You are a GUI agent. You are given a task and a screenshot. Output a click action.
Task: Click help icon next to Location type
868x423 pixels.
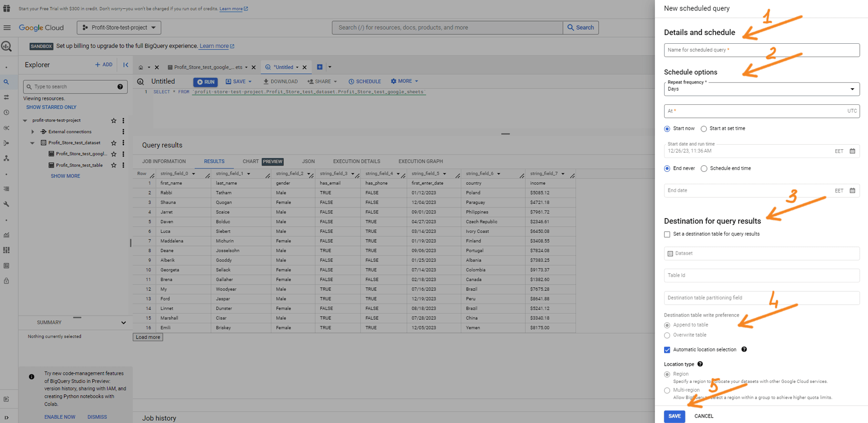pos(700,364)
